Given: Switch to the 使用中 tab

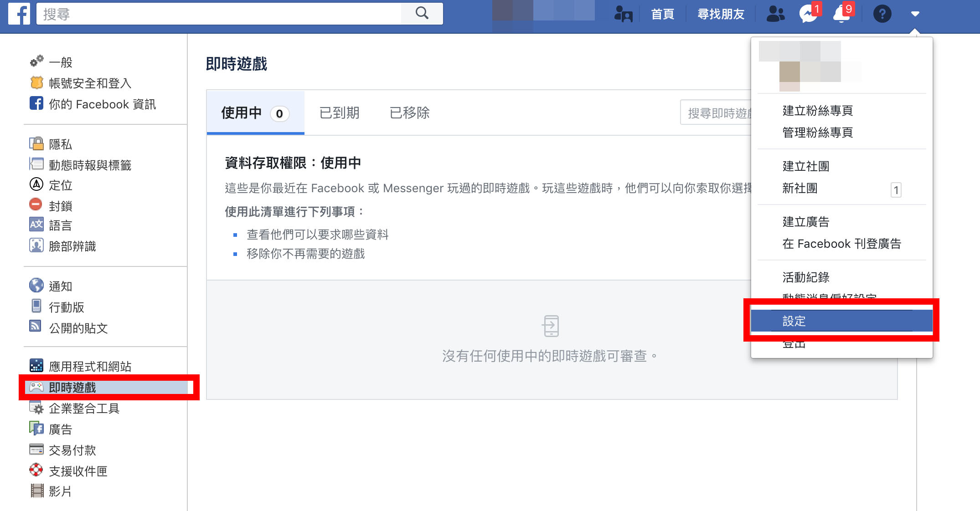Looking at the screenshot, I should [255, 112].
